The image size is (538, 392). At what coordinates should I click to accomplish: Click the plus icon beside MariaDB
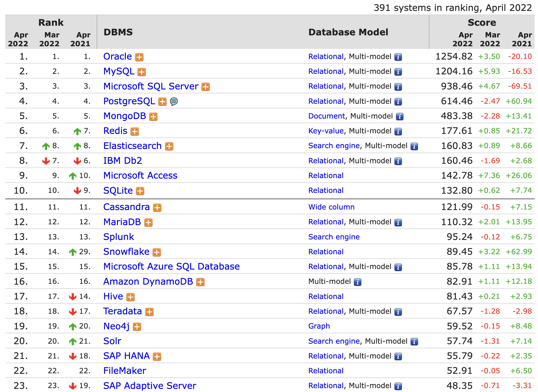(148, 223)
